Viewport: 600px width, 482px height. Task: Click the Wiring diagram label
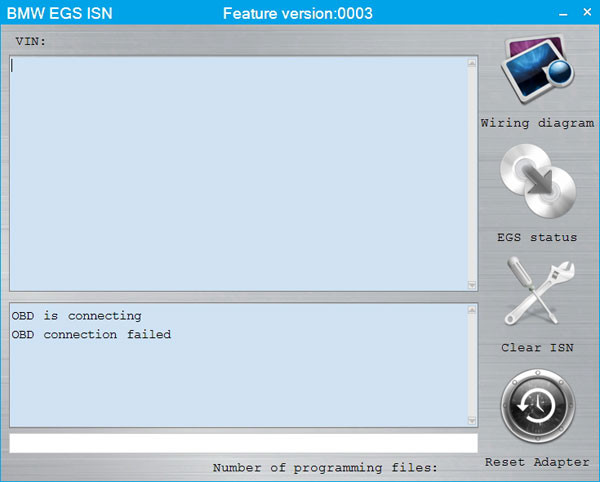click(537, 123)
